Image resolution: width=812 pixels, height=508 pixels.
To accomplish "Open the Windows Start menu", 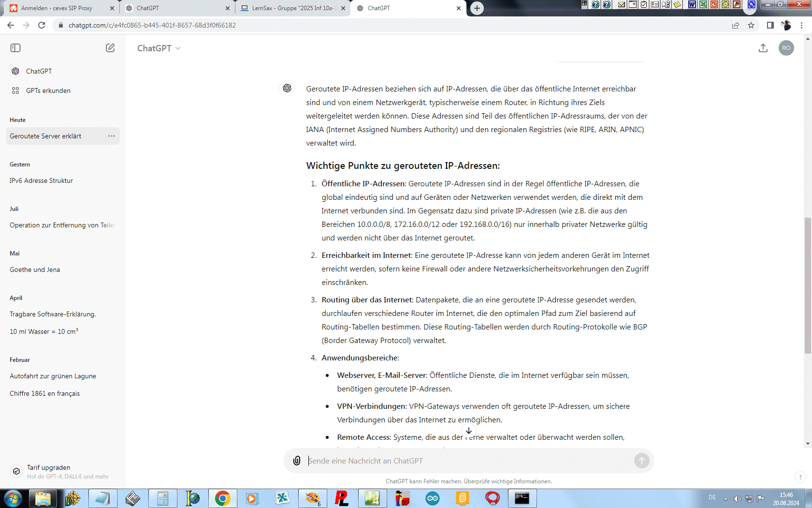I will click(13, 498).
